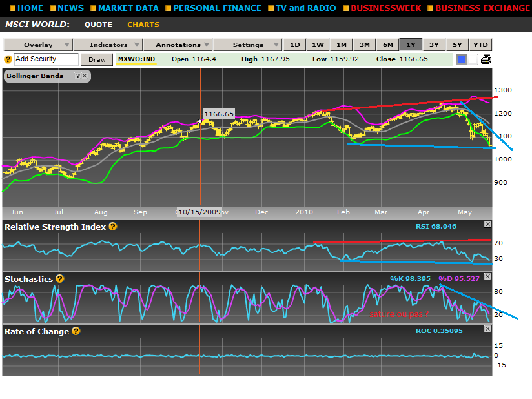Screen dimensions: 532x399
Task: Select the 1D time range
Action: [295, 45]
